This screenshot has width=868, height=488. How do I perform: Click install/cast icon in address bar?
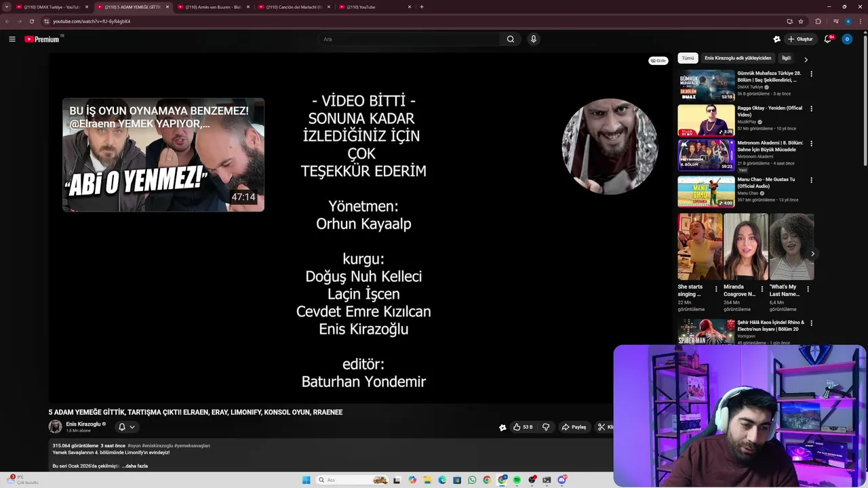point(789,21)
